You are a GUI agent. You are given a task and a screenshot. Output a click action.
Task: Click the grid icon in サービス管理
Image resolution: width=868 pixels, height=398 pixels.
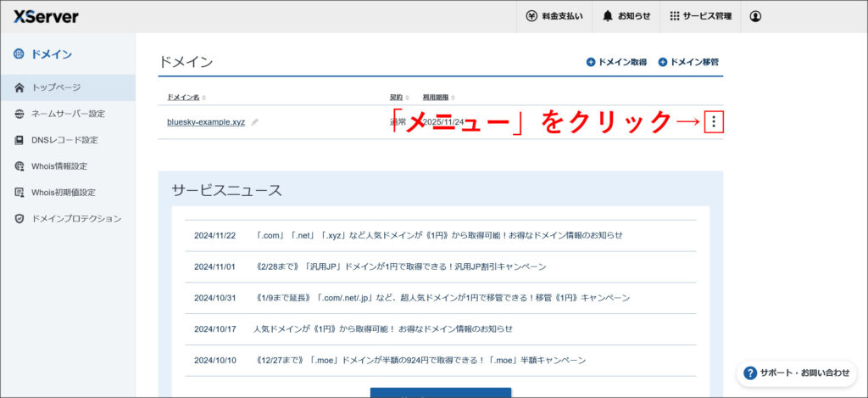(674, 17)
